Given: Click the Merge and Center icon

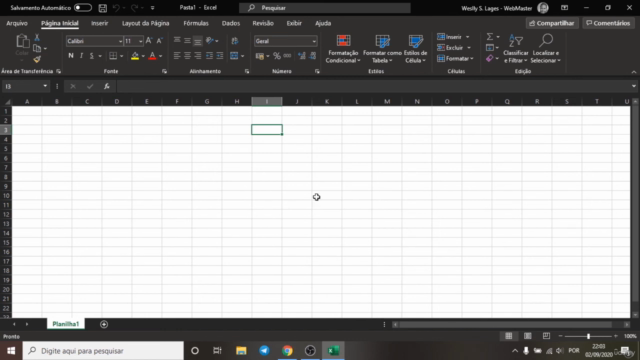Looking at the screenshot, I should click(x=234, y=56).
